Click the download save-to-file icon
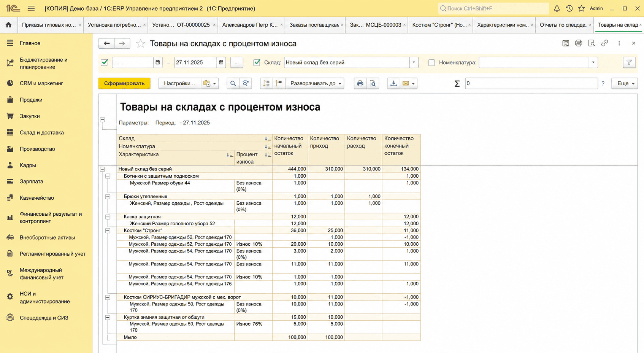 393,83
